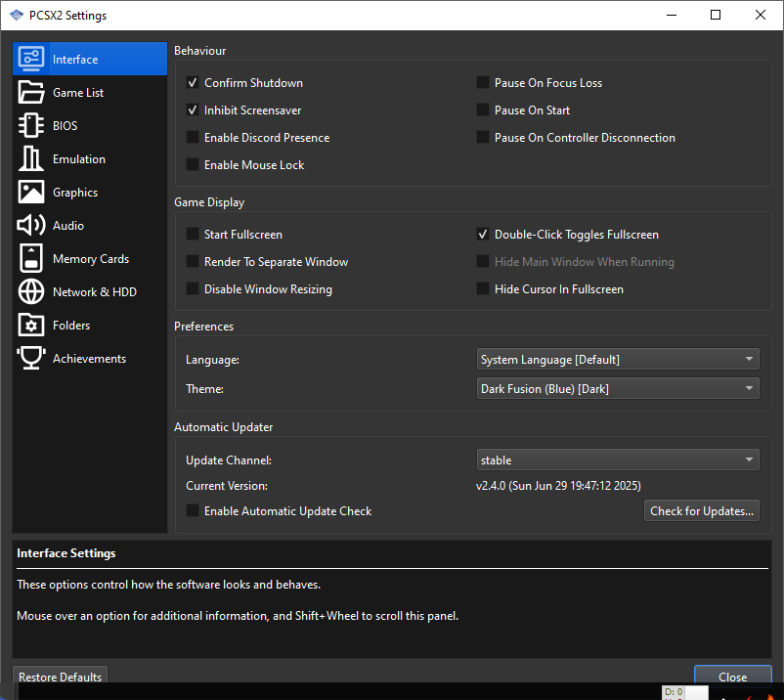The height and width of the screenshot is (700, 784).
Task: Select the BIOS chip icon
Action: [x=31, y=126]
